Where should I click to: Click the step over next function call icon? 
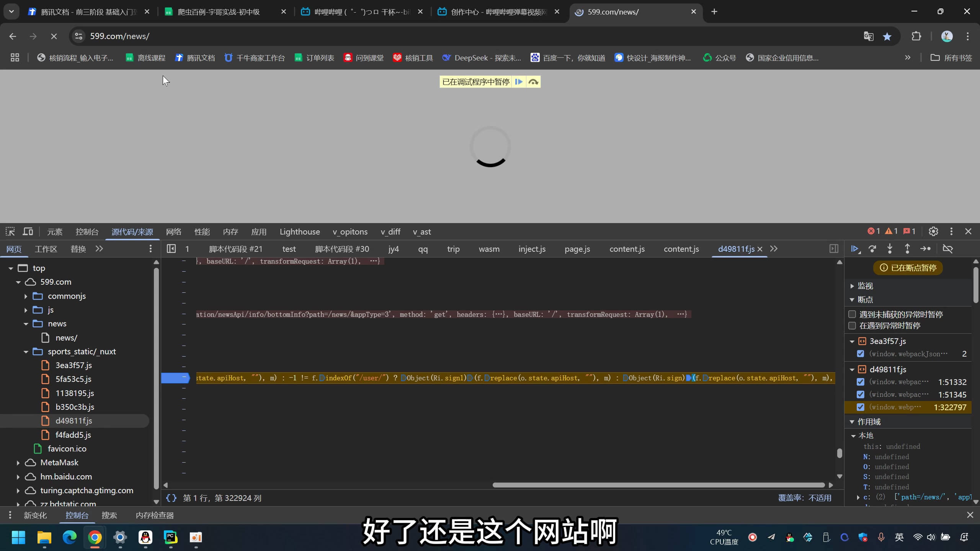pos(873,249)
